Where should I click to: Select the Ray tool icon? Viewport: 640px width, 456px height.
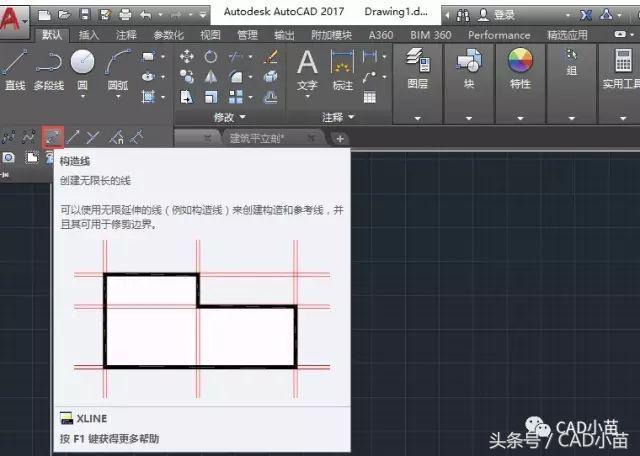click(x=73, y=137)
